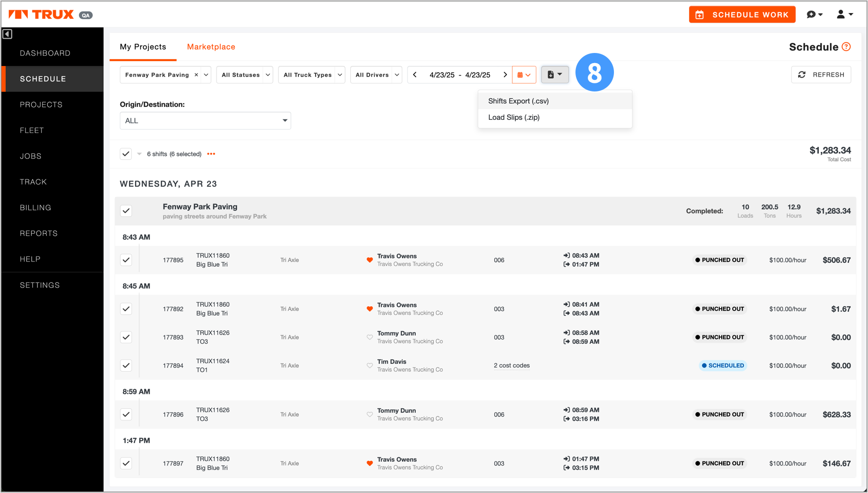Open the three-dot bulk actions menu

click(211, 154)
